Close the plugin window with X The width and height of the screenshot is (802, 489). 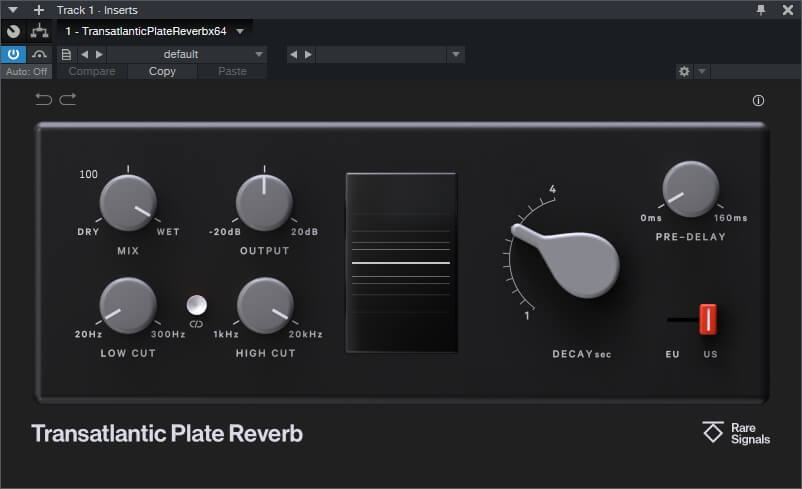click(x=788, y=10)
